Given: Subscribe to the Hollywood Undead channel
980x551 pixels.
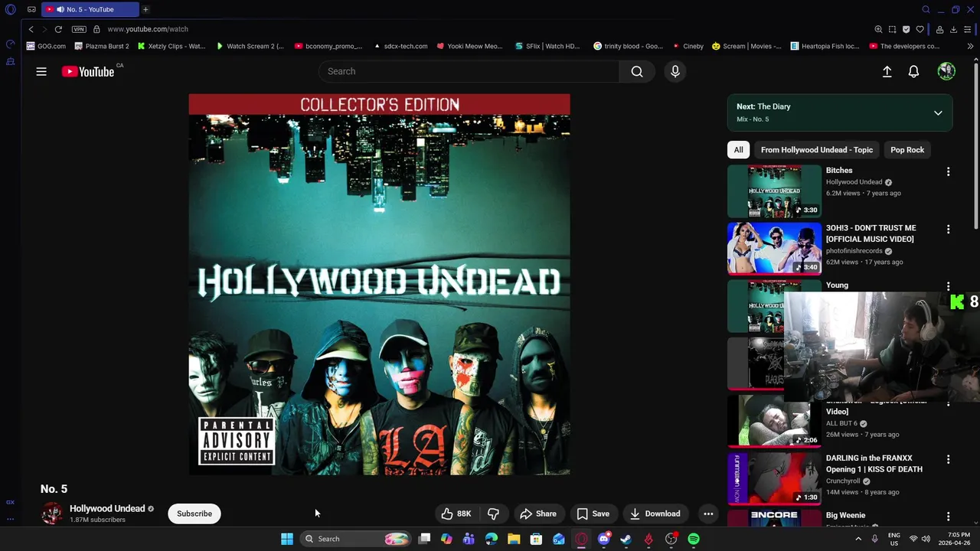Looking at the screenshot, I should click(194, 514).
